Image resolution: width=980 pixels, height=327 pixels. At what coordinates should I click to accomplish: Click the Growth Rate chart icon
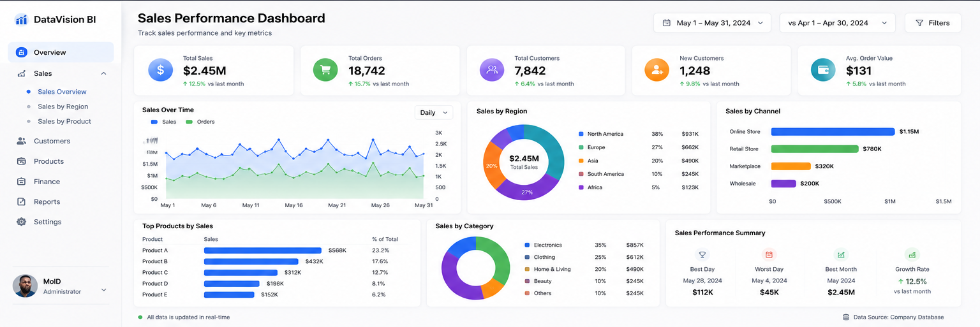pyautogui.click(x=912, y=254)
